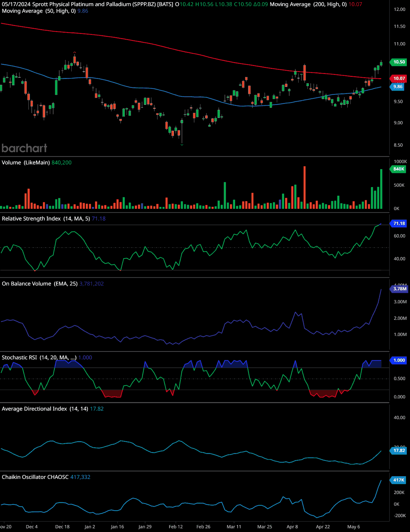Click the 8.50 price axis label
The width and height of the screenshot is (410, 532).
point(398,145)
